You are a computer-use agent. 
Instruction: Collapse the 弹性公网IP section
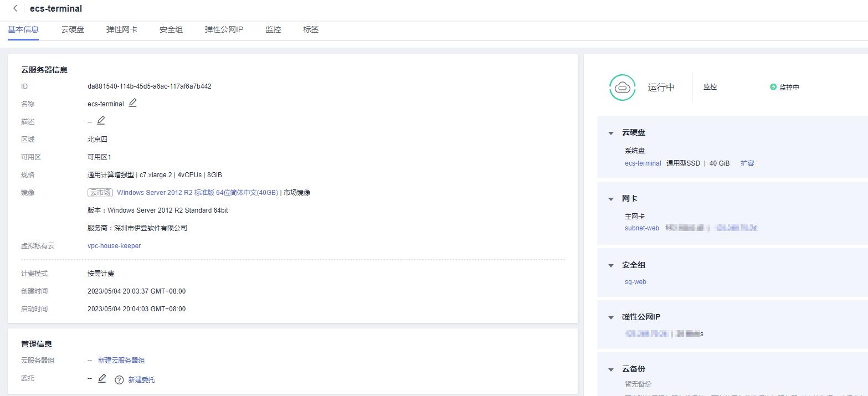(x=611, y=316)
